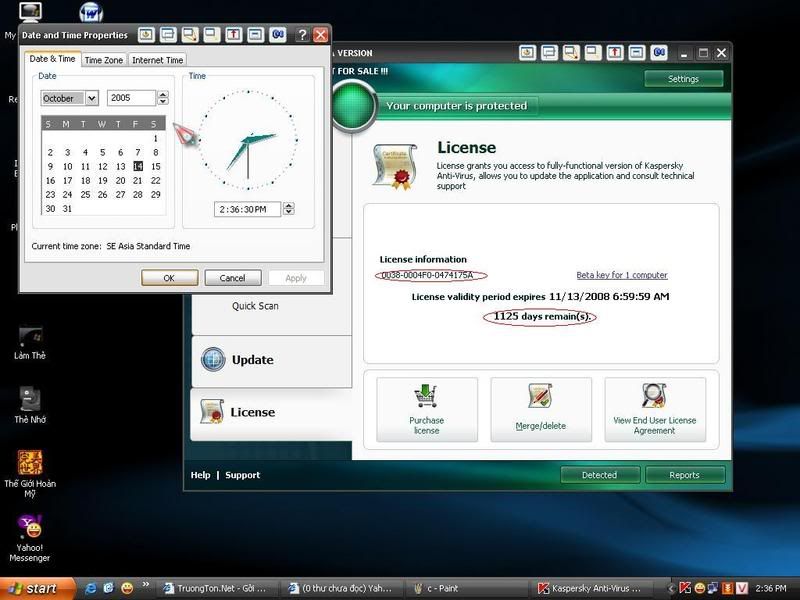Click the question mark help button in Date and Time dialog
Viewport: 800px width, 600px height.
tap(302, 35)
